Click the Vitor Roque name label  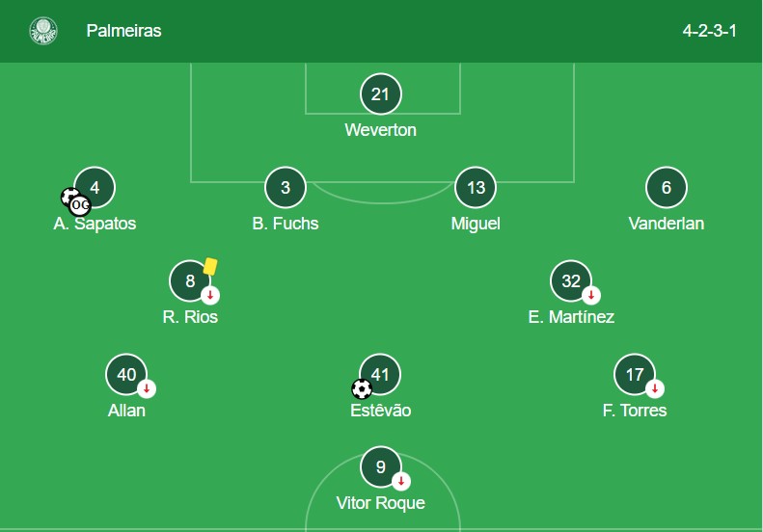[x=380, y=503]
